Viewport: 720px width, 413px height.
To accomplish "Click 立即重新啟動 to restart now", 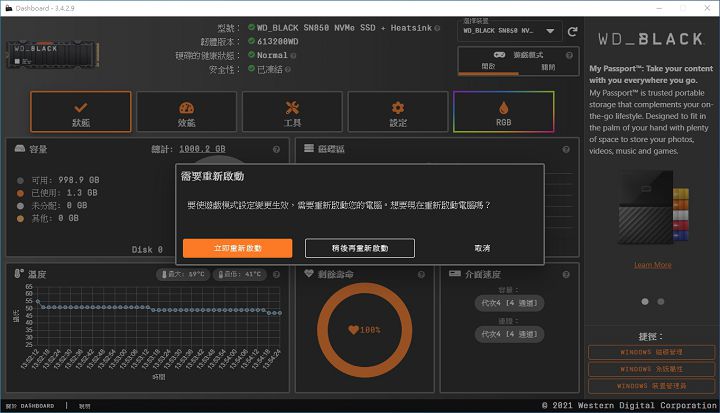I will [237, 248].
